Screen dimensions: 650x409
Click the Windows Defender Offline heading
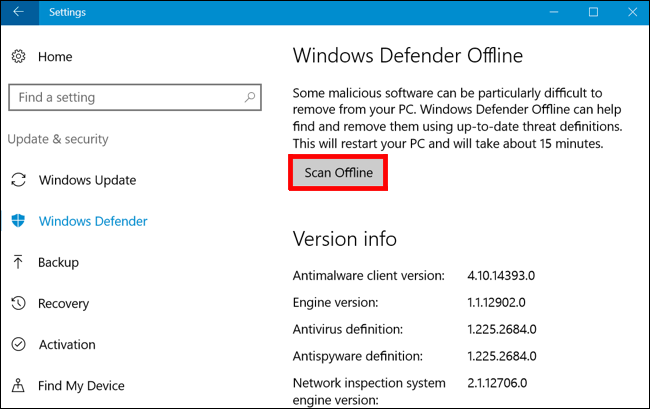click(x=407, y=56)
